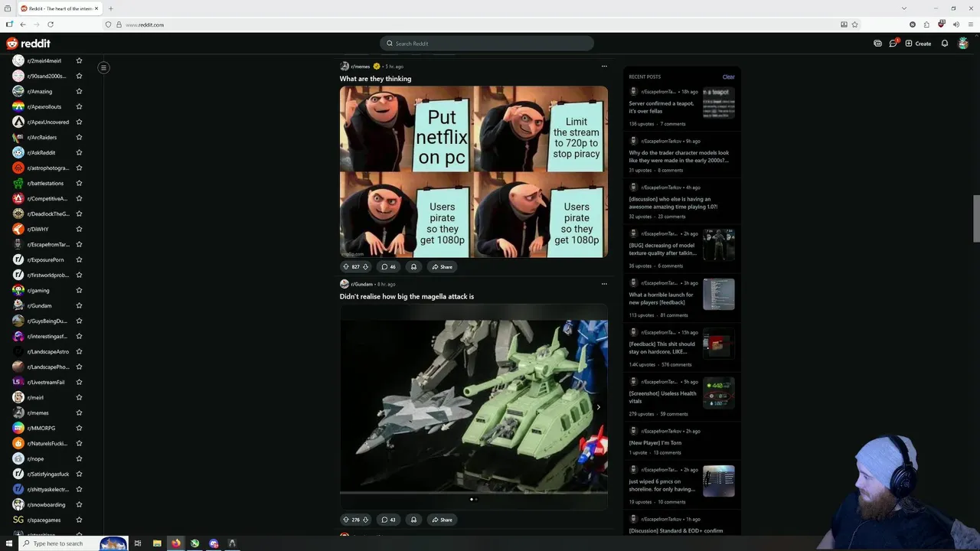The height and width of the screenshot is (551, 980).
Task: Click the Windows Task View icon
Action: tap(138, 543)
